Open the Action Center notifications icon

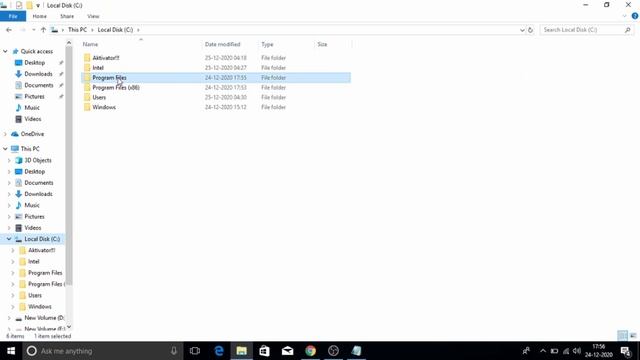click(x=626, y=351)
